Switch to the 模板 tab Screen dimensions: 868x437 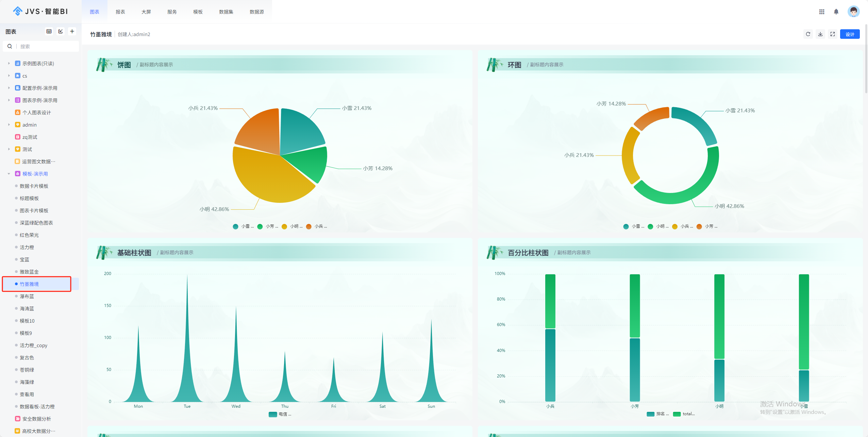pos(198,12)
